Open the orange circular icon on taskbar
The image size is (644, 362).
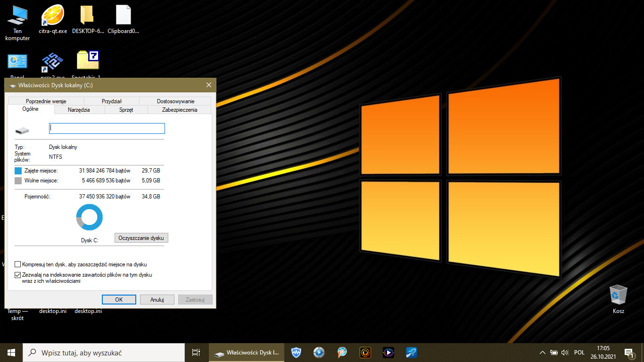point(365,353)
